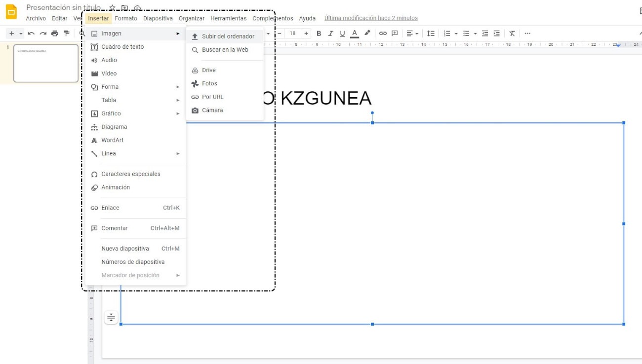This screenshot has height=364, width=642.
Task: Insert image from Drive
Action: click(225, 70)
